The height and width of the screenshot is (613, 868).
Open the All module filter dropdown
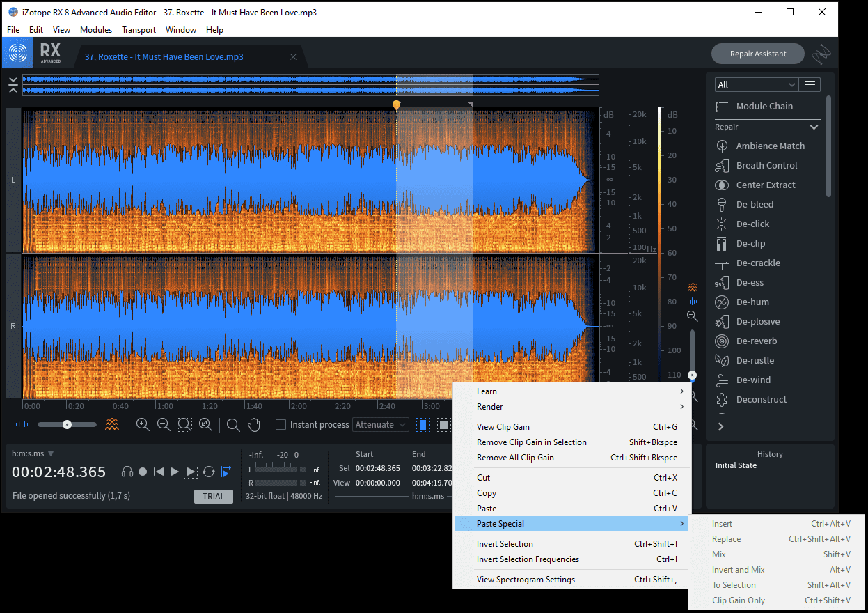(x=756, y=84)
